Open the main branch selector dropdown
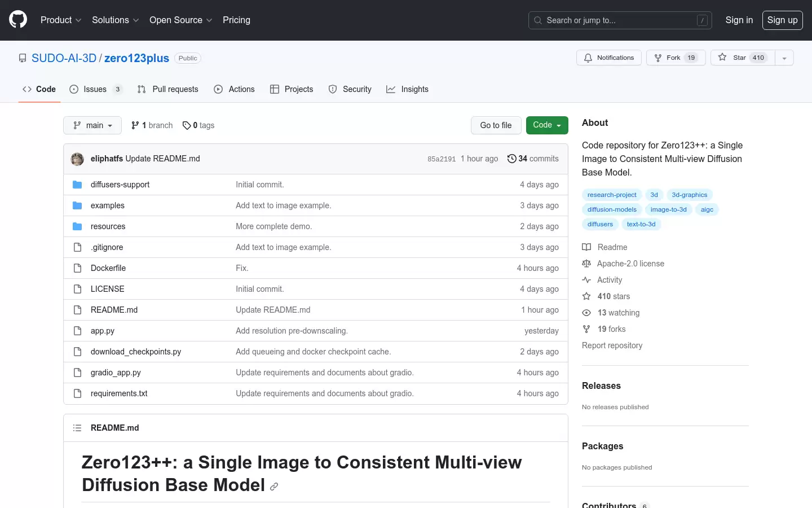 coord(92,125)
